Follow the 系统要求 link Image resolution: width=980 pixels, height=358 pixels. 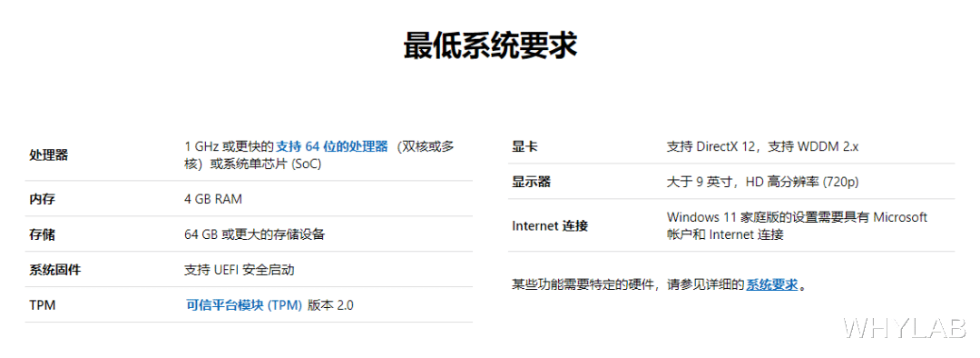[x=772, y=284]
